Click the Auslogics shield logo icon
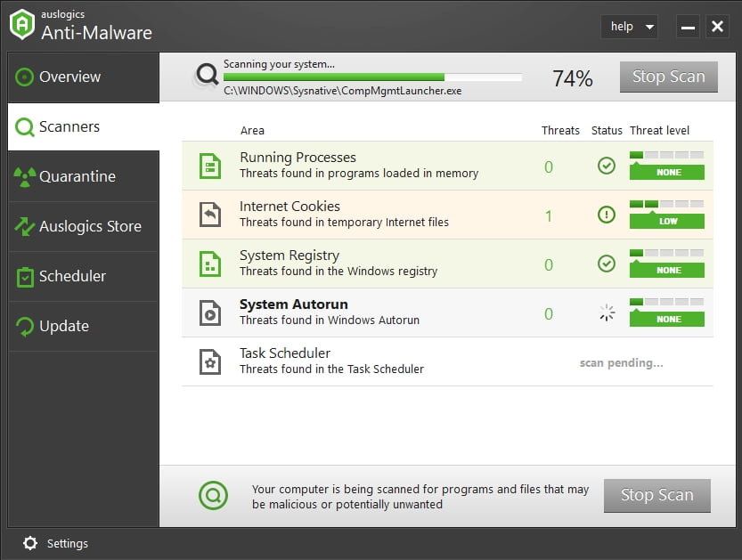 [21, 25]
